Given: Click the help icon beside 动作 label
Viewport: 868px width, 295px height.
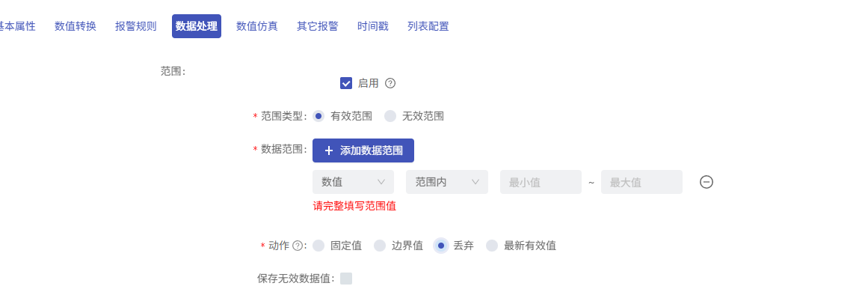Looking at the screenshot, I should (x=298, y=246).
